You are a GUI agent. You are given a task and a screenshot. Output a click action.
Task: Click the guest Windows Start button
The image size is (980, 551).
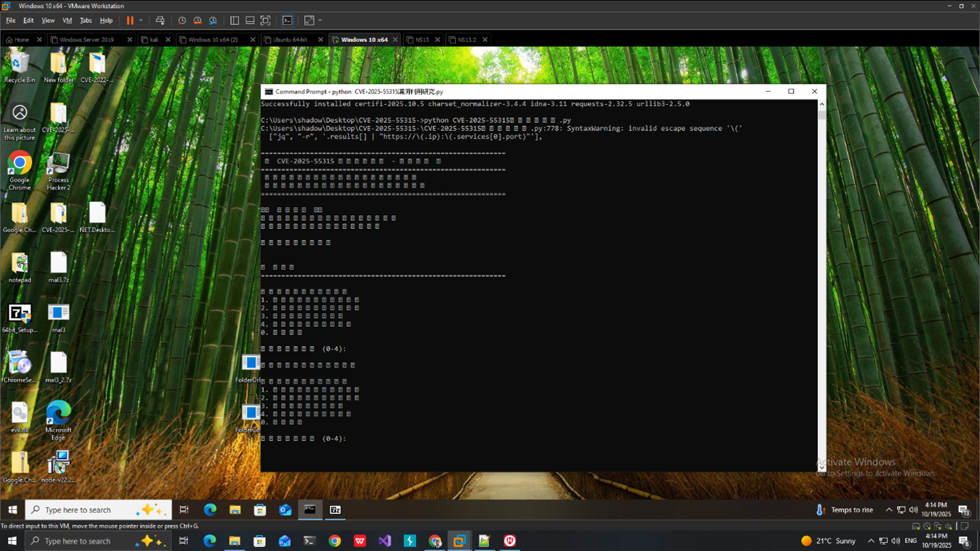pyautogui.click(x=12, y=510)
